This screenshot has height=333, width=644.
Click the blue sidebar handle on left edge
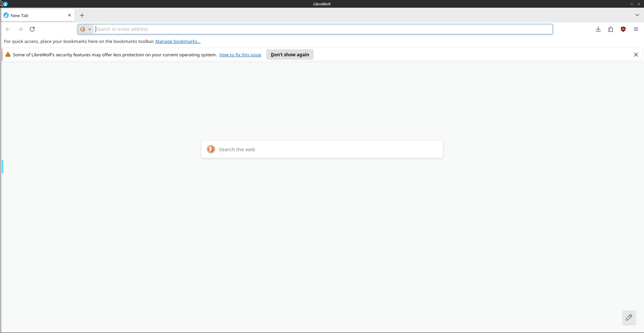tap(3, 167)
